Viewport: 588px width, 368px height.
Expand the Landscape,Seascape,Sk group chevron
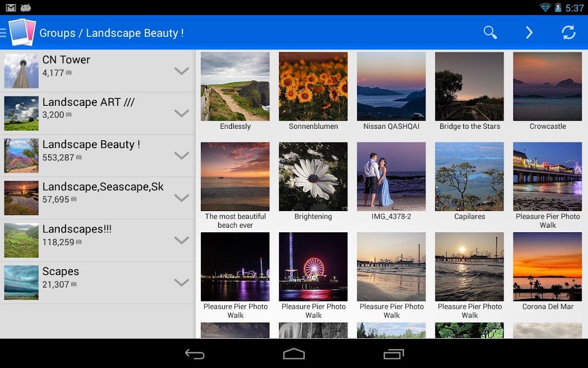tap(181, 198)
